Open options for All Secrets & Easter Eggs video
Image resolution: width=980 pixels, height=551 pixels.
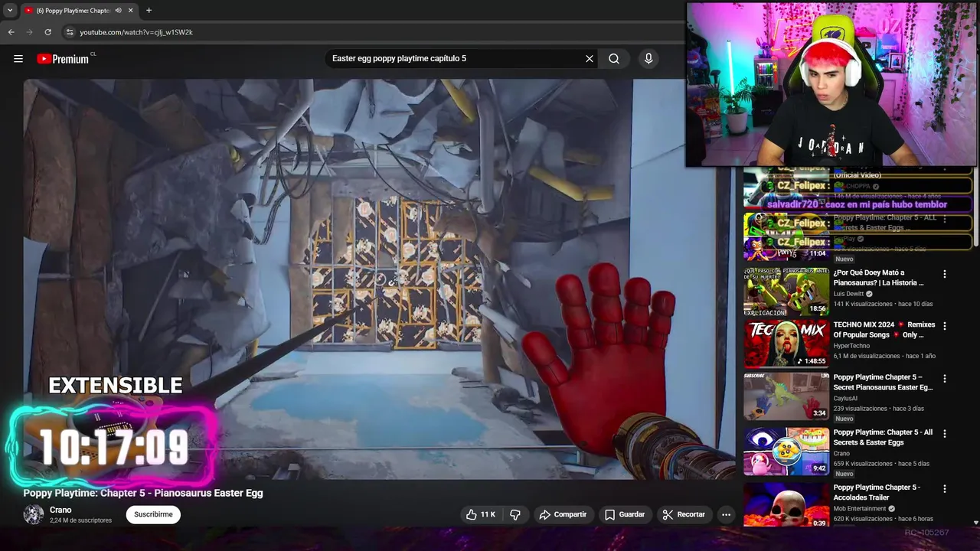coord(944,434)
